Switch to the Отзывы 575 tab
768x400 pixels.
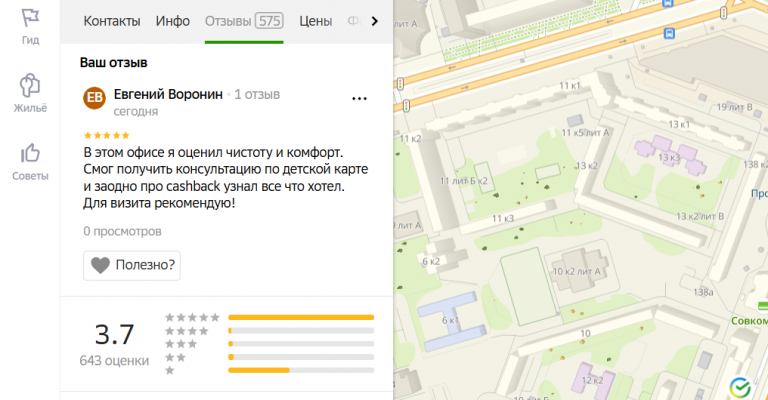(244, 21)
